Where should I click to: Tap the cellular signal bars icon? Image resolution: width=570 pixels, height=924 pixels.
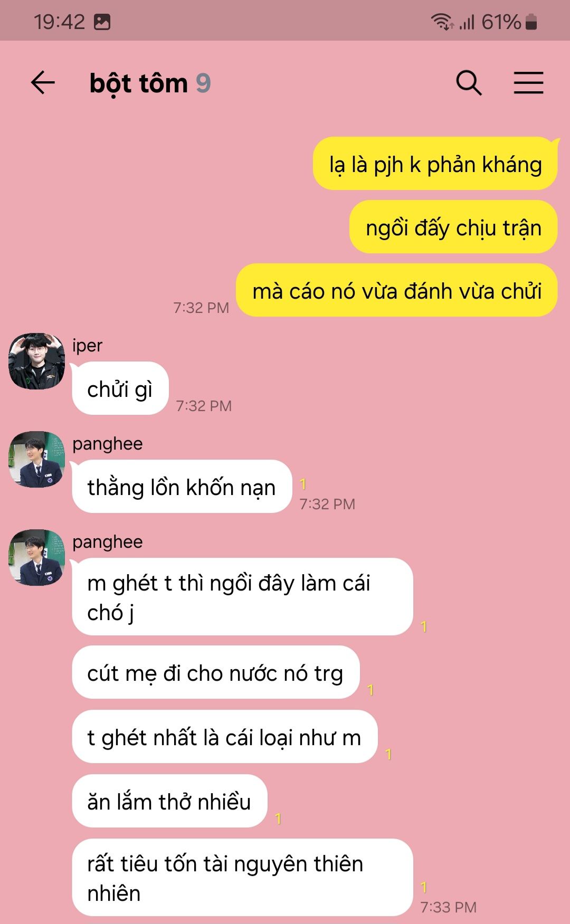tap(467, 22)
